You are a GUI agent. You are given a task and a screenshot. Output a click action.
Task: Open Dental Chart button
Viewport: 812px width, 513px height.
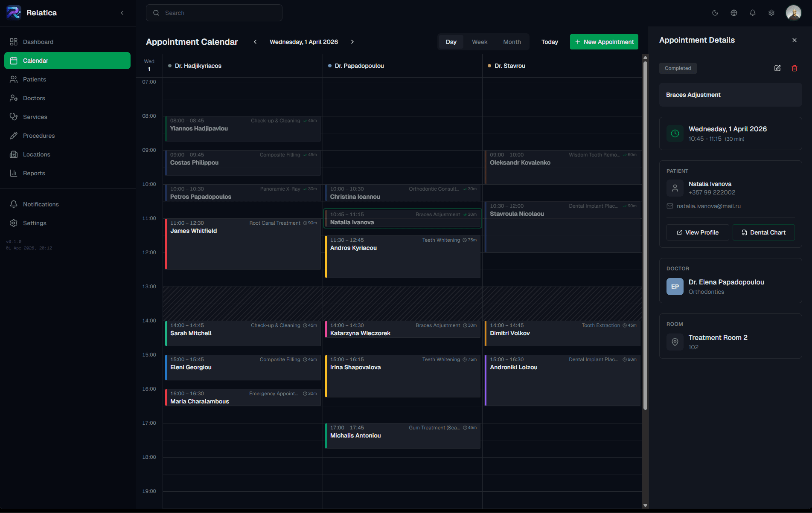[764, 232]
